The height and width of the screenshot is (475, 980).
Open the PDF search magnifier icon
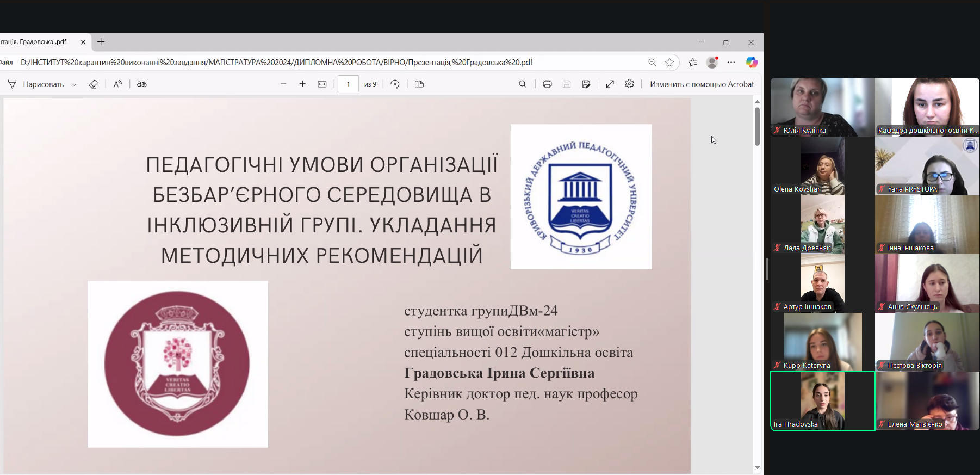(523, 84)
